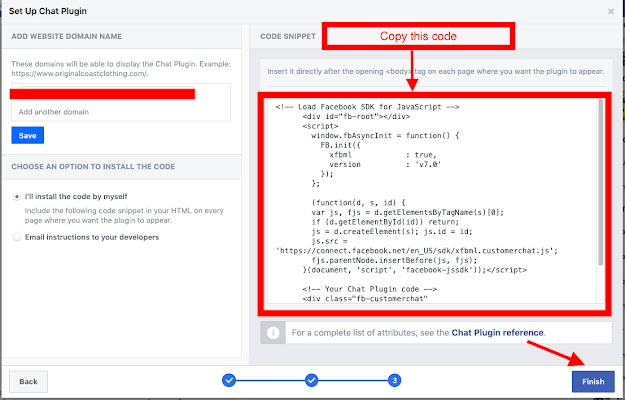Open the Chat Plugin reference link
This screenshot has height=400, width=625.
[x=497, y=333]
